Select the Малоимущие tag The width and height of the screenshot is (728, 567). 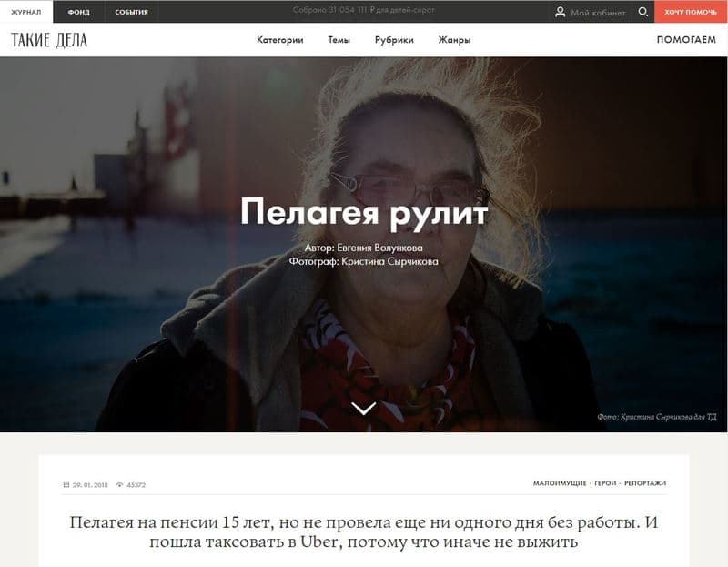pyautogui.click(x=559, y=483)
